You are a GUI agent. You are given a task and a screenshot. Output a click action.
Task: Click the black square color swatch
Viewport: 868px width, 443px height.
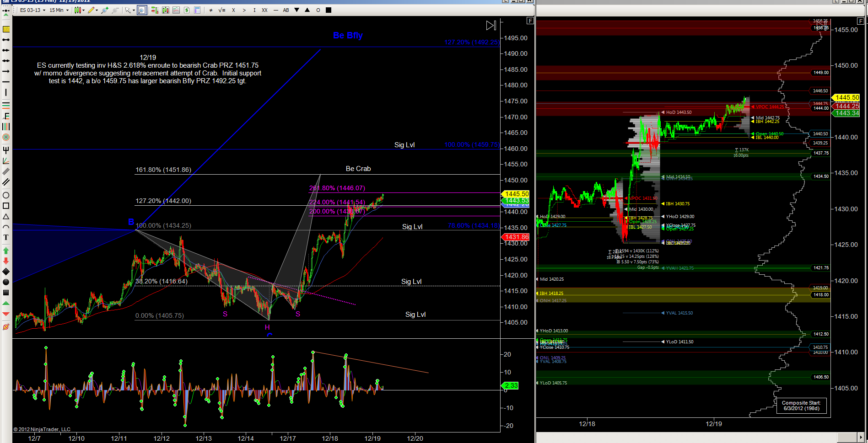[x=328, y=10]
